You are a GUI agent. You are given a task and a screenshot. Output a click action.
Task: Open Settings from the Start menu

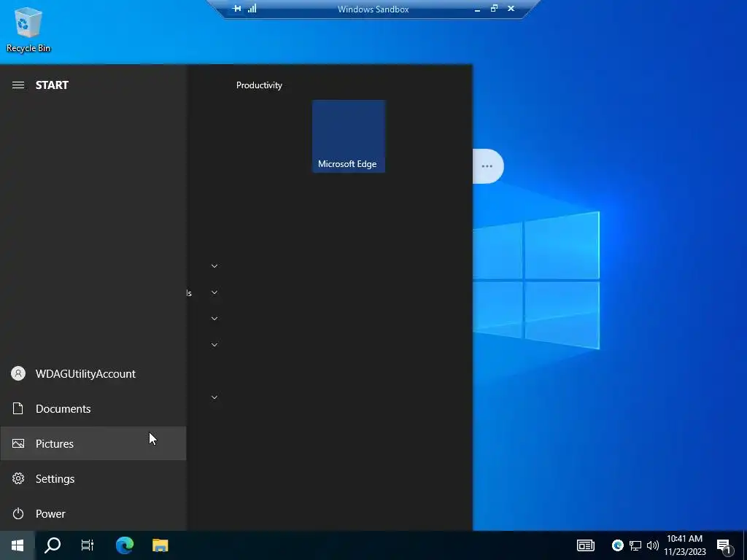point(93,478)
